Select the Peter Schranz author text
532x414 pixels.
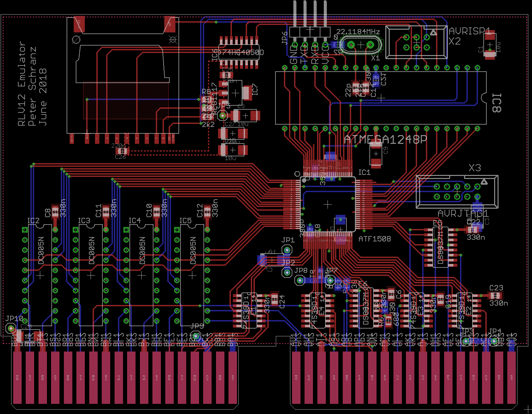32,86
